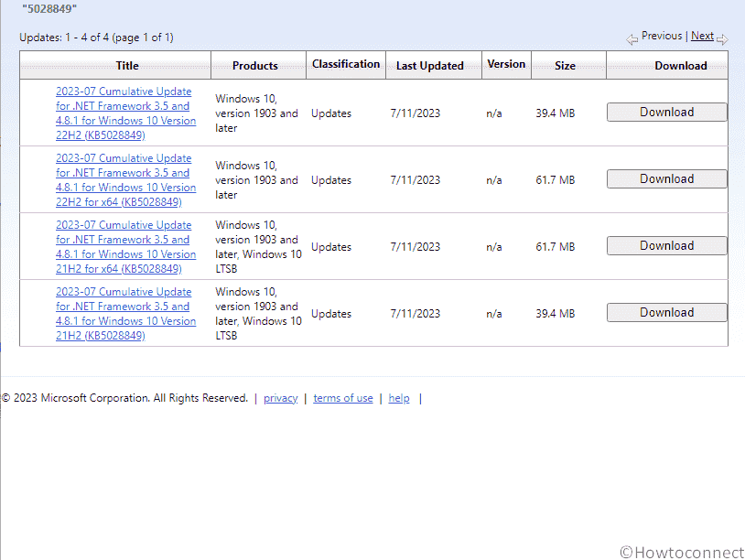
Task: Click the left arrow icon beside Previous
Action: coord(632,39)
